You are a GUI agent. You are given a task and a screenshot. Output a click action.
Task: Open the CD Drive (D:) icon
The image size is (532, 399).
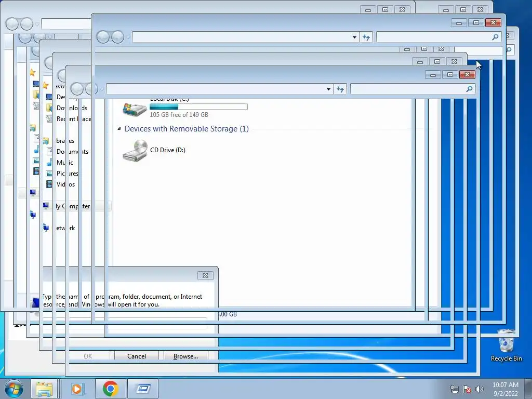(x=135, y=151)
